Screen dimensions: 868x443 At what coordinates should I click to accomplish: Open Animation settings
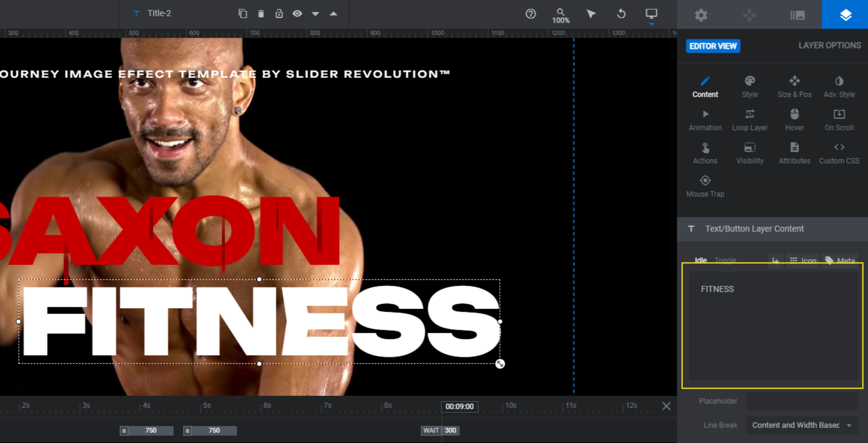click(705, 120)
